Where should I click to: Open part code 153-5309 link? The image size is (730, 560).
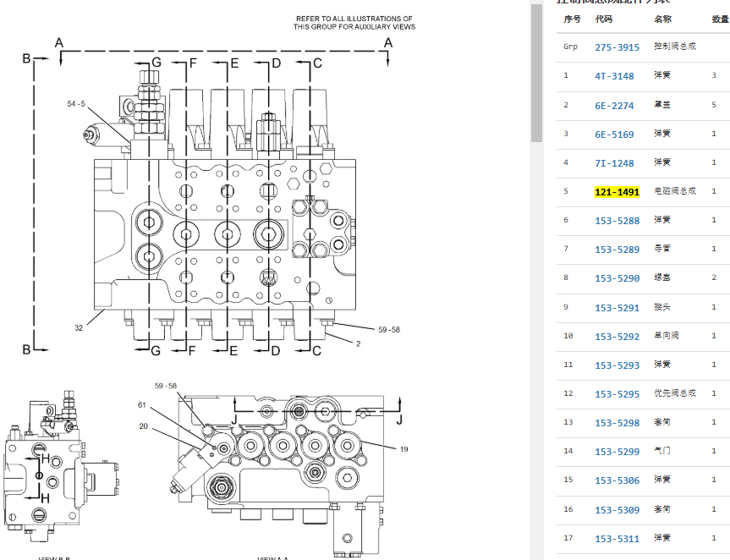617,510
